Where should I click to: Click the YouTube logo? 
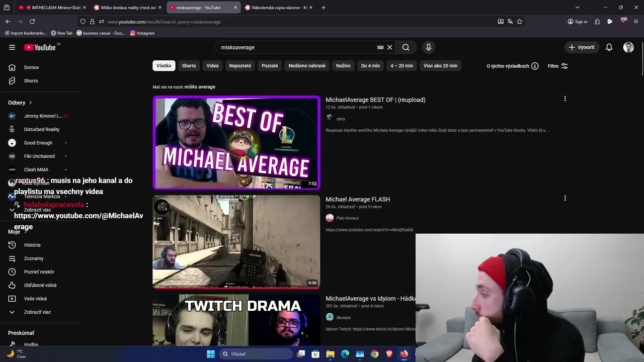pyautogui.click(x=40, y=47)
